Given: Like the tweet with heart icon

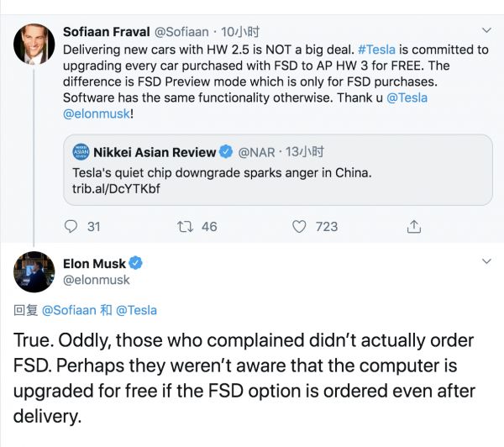Looking at the screenshot, I should click(299, 226).
